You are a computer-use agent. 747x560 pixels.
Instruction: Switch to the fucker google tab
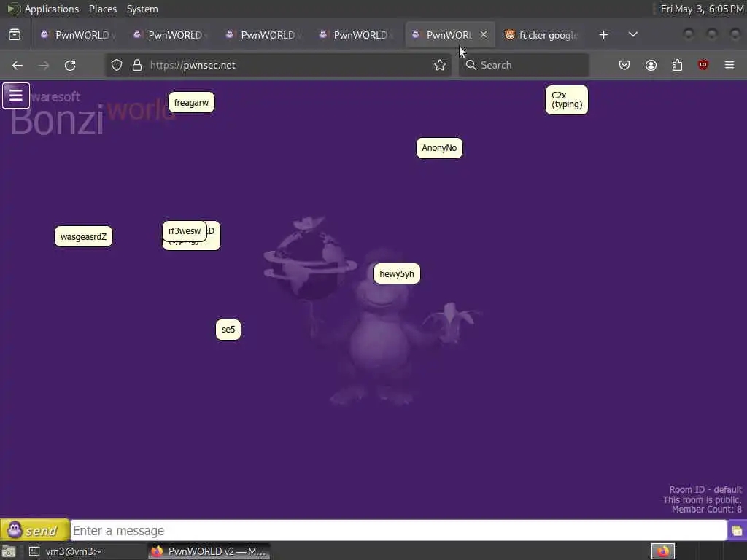[x=542, y=35]
